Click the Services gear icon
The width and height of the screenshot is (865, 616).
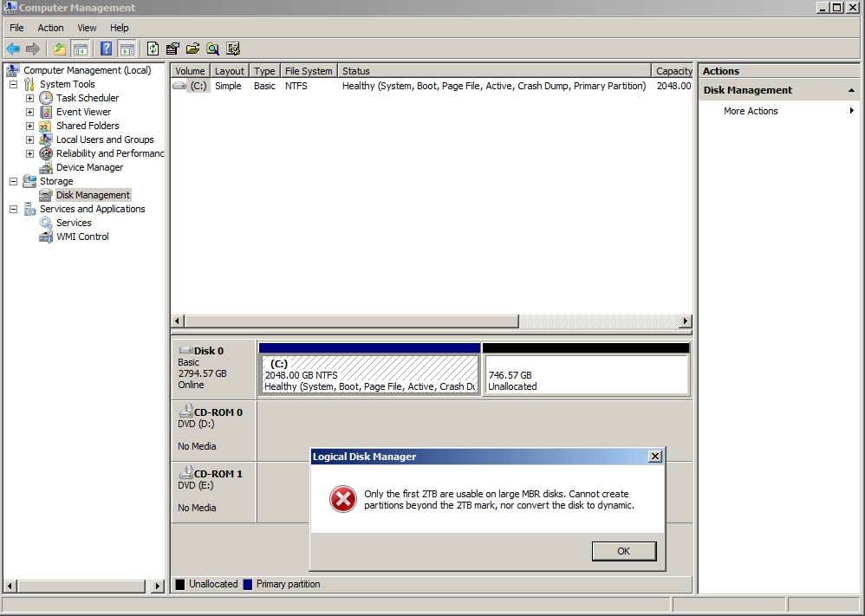46,223
